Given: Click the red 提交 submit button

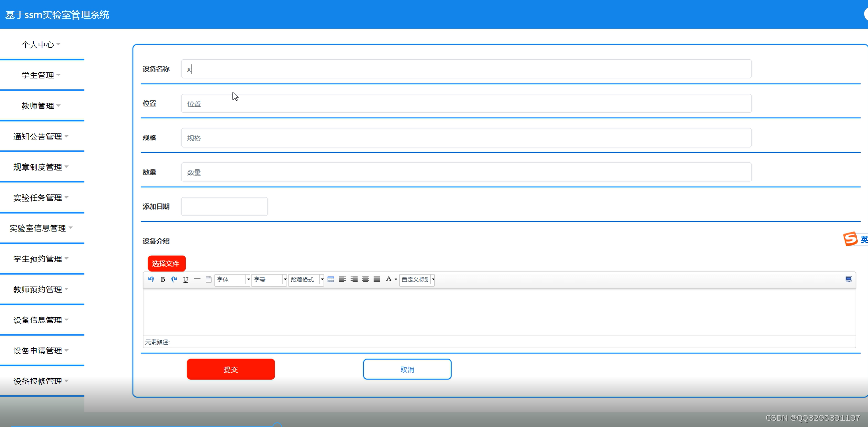Looking at the screenshot, I should (x=231, y=369).
